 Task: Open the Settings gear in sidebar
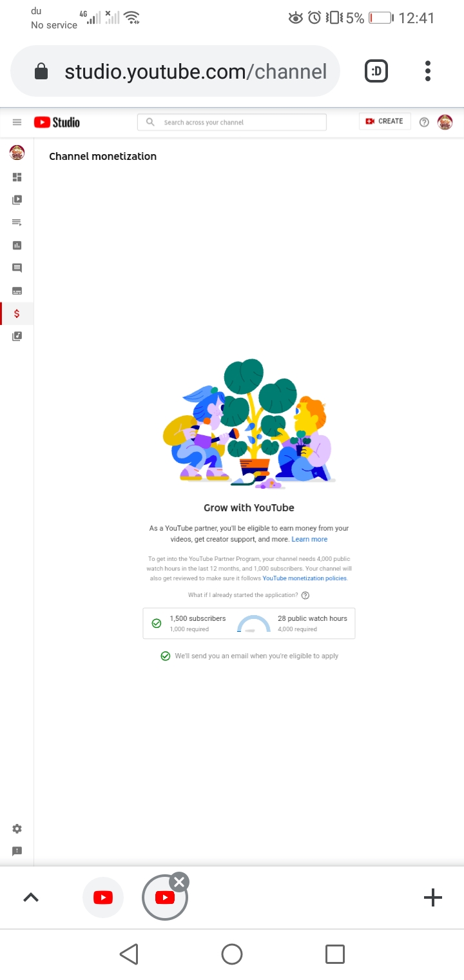pyautogui.click(x=17, y=828)
